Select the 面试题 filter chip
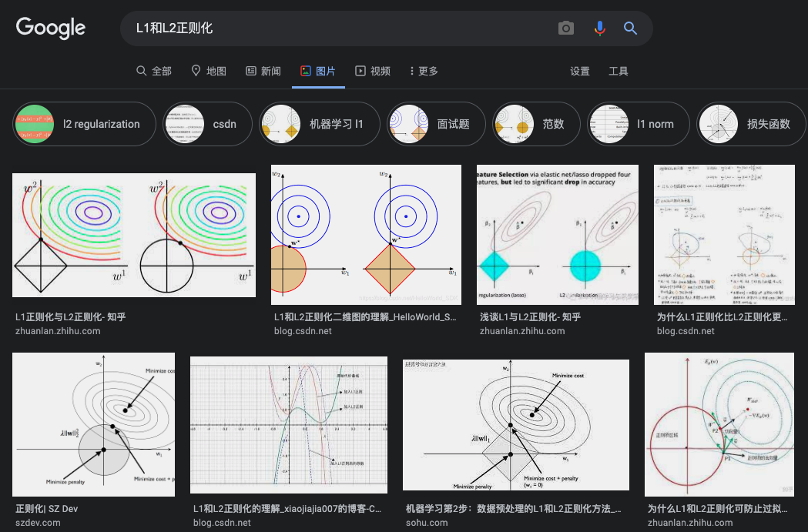Viewport: 808px width, 532px height. pyautogui.click(x=436, y=124)
